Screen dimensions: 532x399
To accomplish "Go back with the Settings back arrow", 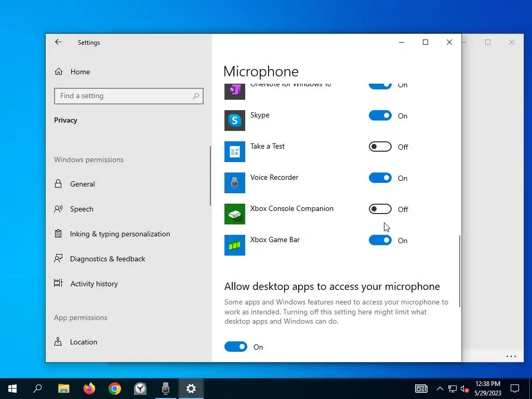I will (58, 42).
